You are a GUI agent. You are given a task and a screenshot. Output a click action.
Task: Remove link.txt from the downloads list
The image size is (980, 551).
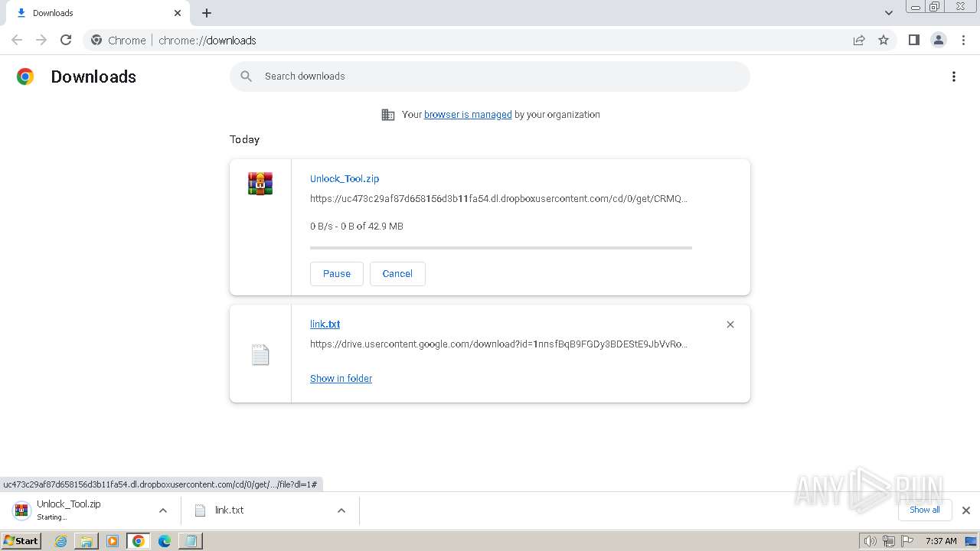point(730,324)
